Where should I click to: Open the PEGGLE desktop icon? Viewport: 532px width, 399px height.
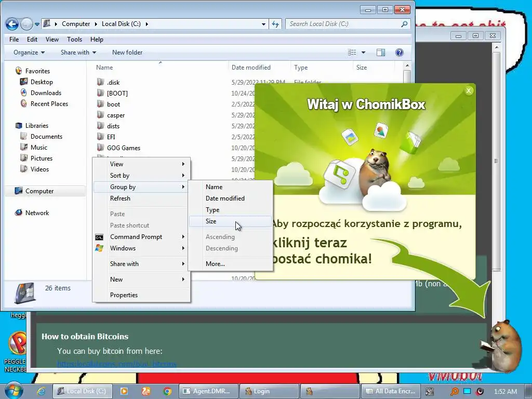[16, 352]
